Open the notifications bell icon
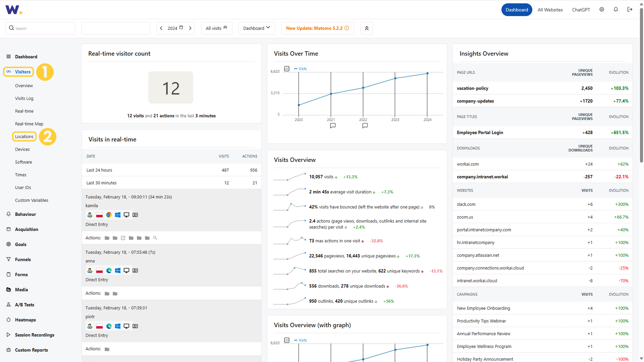This screenshot has height=362, width=644. 616,10
